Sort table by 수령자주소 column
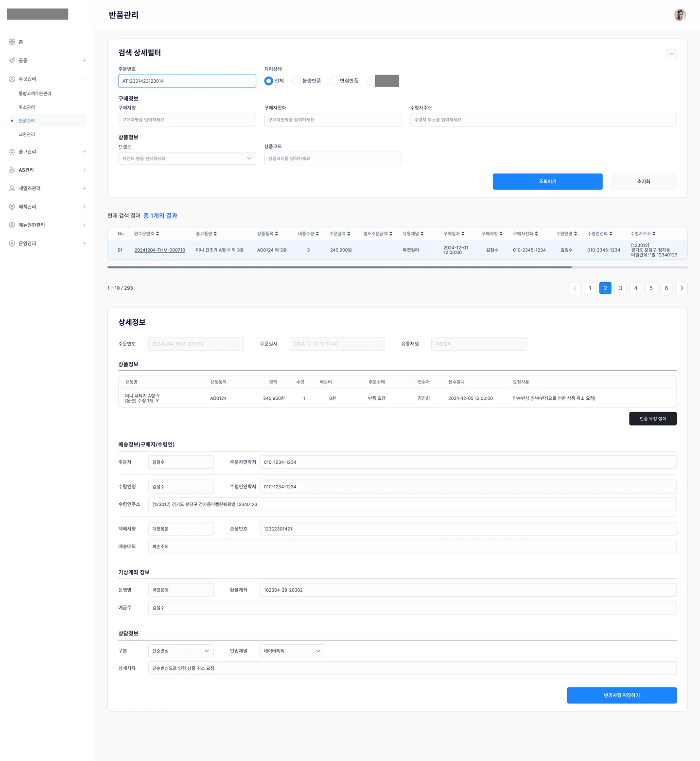This screenshot has height=761, width=700. tap(654, 234)
